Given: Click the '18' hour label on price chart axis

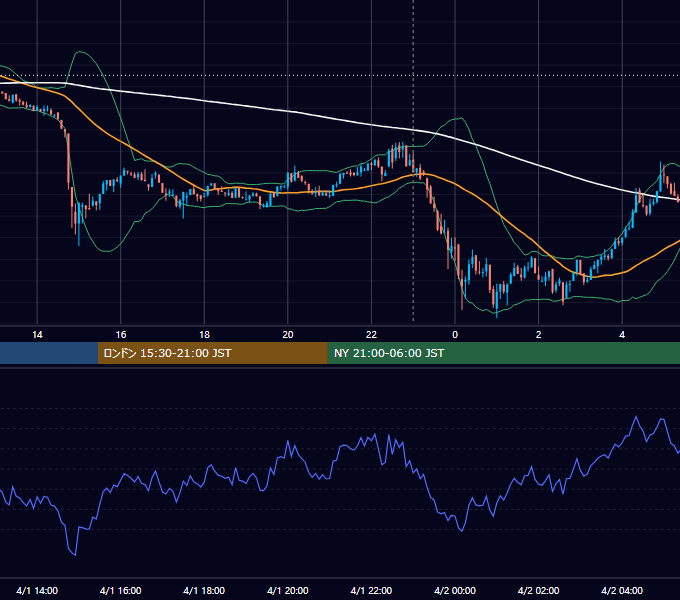Looking at the screenshot, I should [204, 335].
